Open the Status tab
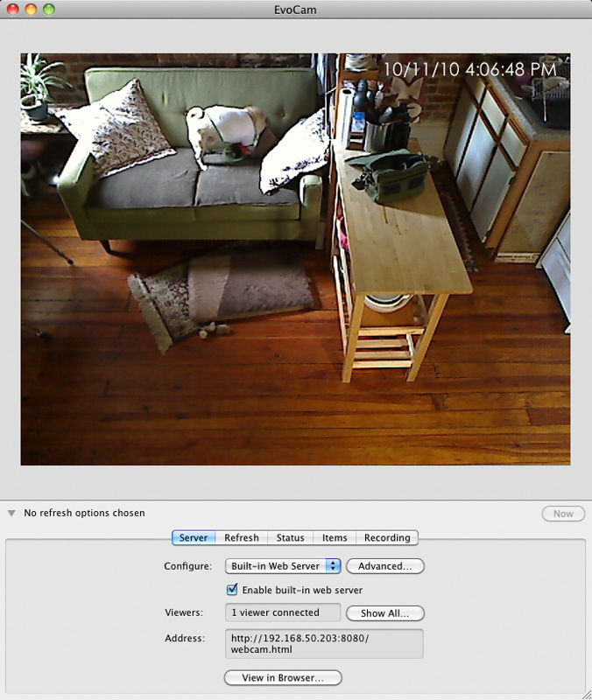 [290, 537]
